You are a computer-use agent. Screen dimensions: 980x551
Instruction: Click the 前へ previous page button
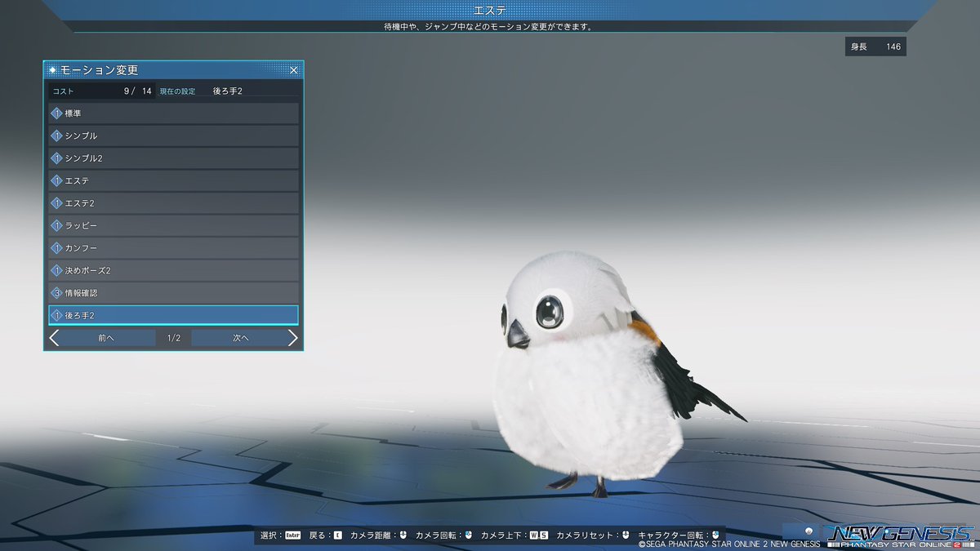coord(106,338)
